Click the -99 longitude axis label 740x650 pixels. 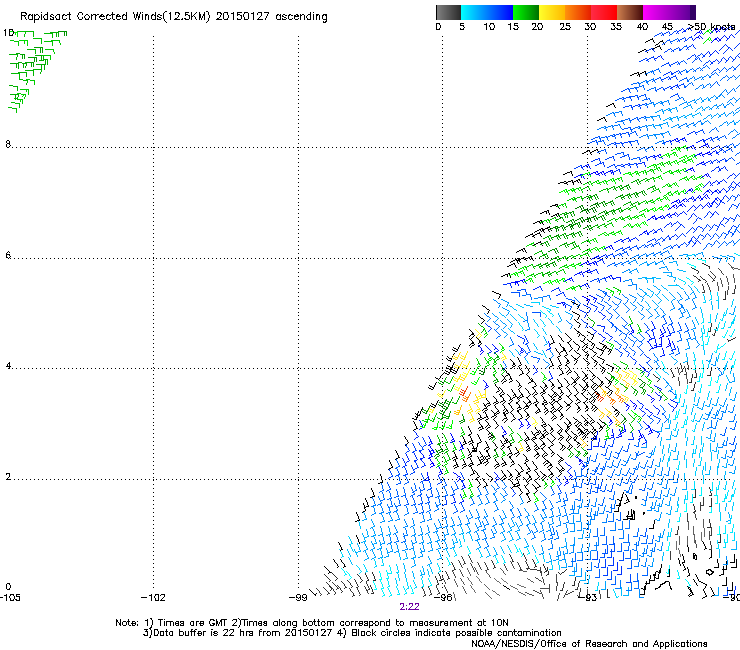[x=298, y=598]
